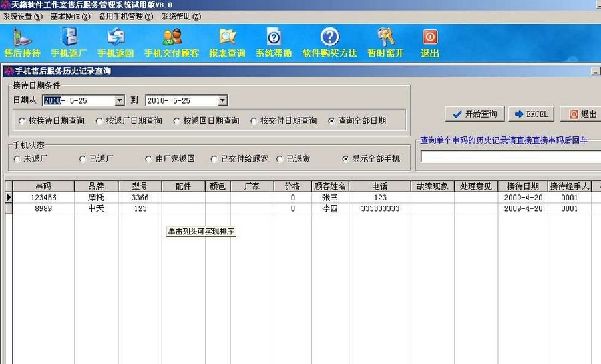Sort by 接待日期 column header
601x364 pixels.
pos(523,186)
